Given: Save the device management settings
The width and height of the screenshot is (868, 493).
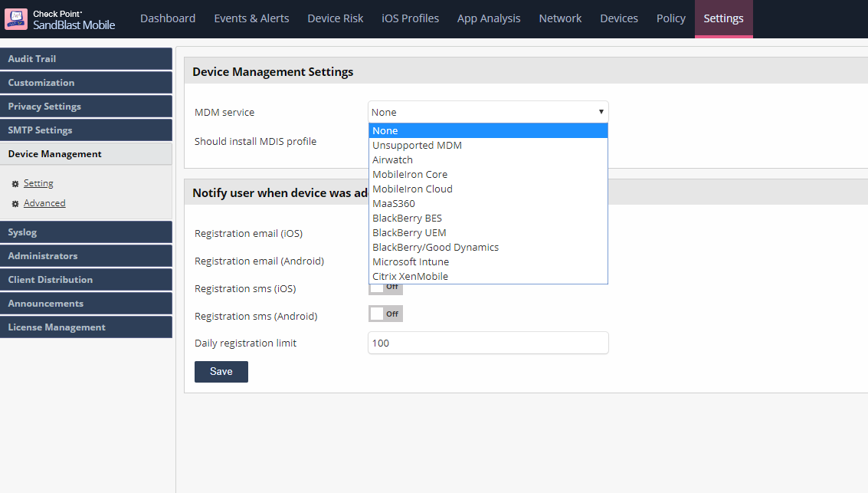Looking at the screenshot, I should 221,372.
